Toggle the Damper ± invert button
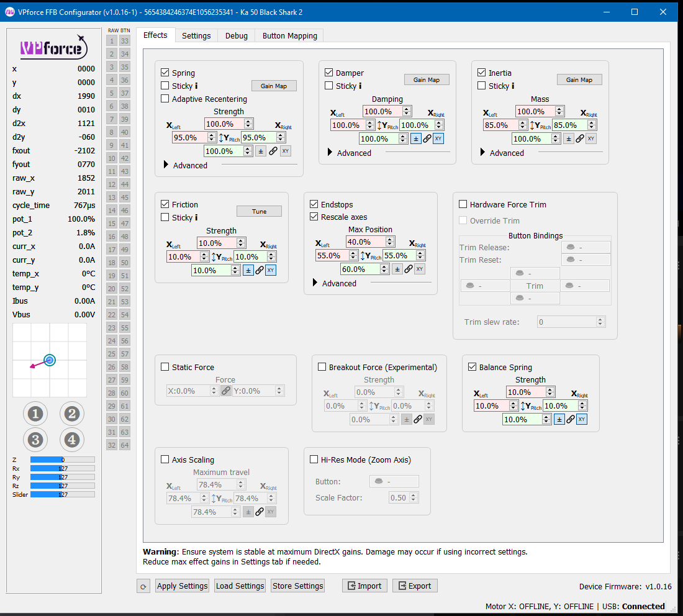 [416, 139]
